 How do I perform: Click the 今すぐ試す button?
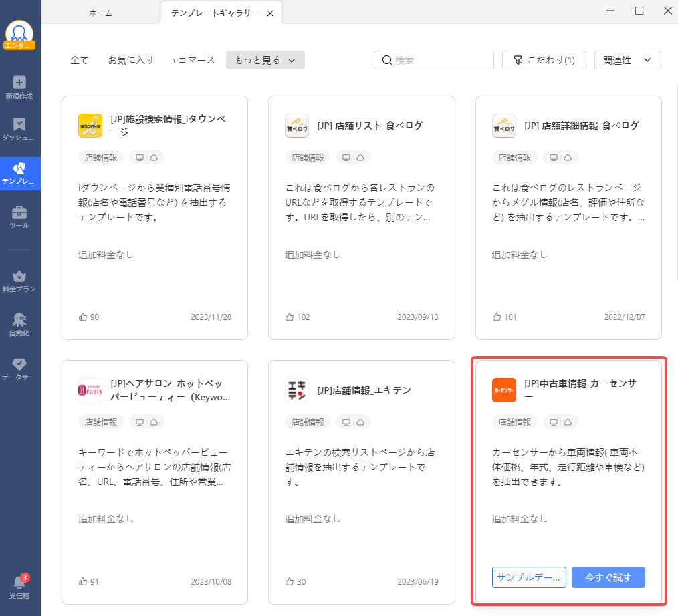click(608, 577)
